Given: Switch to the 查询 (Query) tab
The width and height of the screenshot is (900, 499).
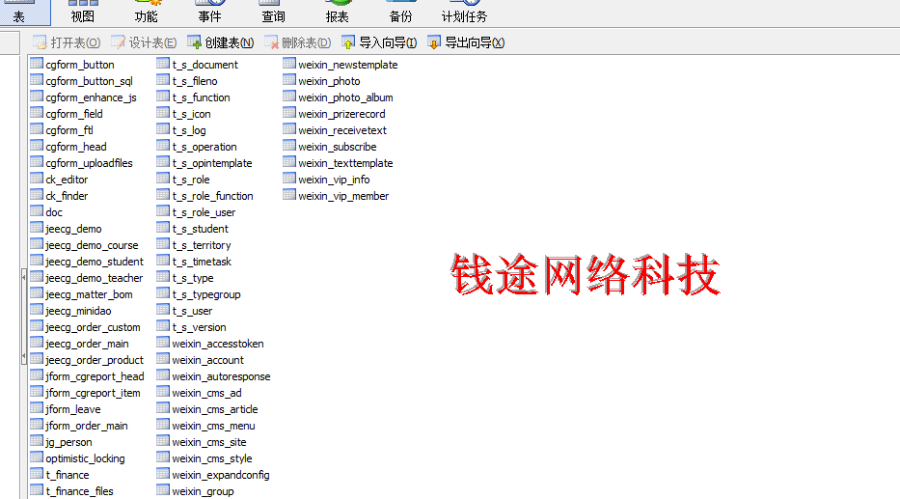Looking at the screenshot, I should tap(273, 13).
